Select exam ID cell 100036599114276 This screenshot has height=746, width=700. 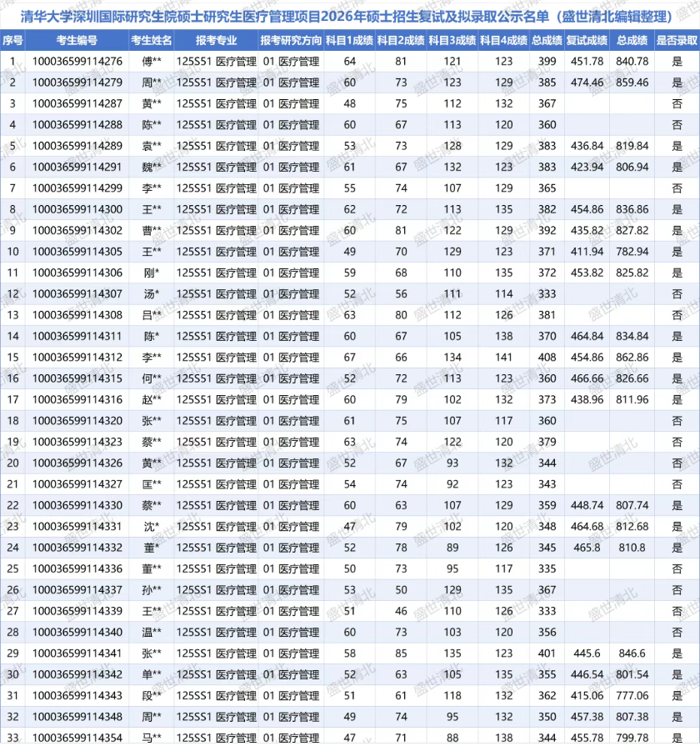click(x=77, y=61)
